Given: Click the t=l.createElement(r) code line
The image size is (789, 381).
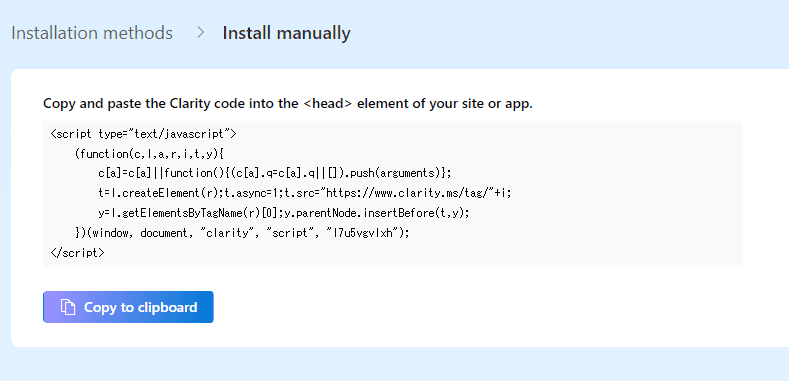Looking at the screenshot, I should [x=305, y=193].
